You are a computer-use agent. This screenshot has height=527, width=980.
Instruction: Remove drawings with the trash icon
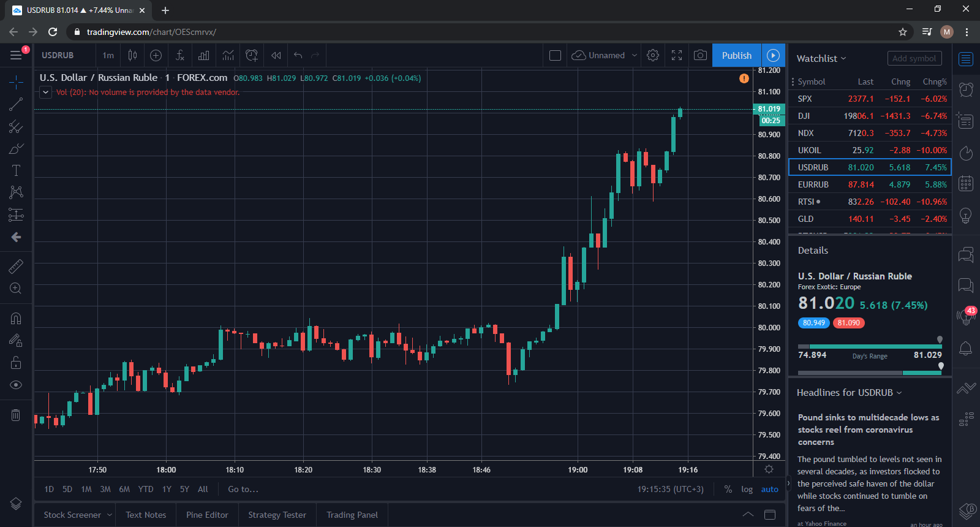click(x=16, y=415)
